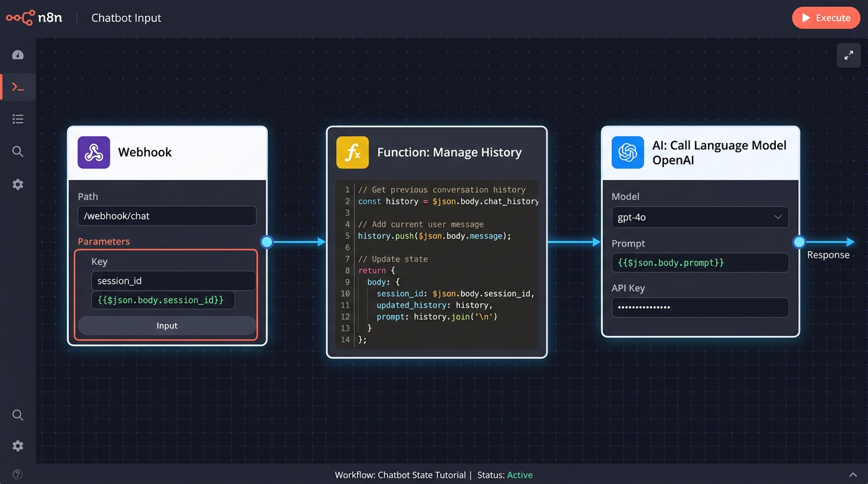The width and height of the screenshot is (868, 484).
Task: Click the n8n logo
Action: click(34, 18)
